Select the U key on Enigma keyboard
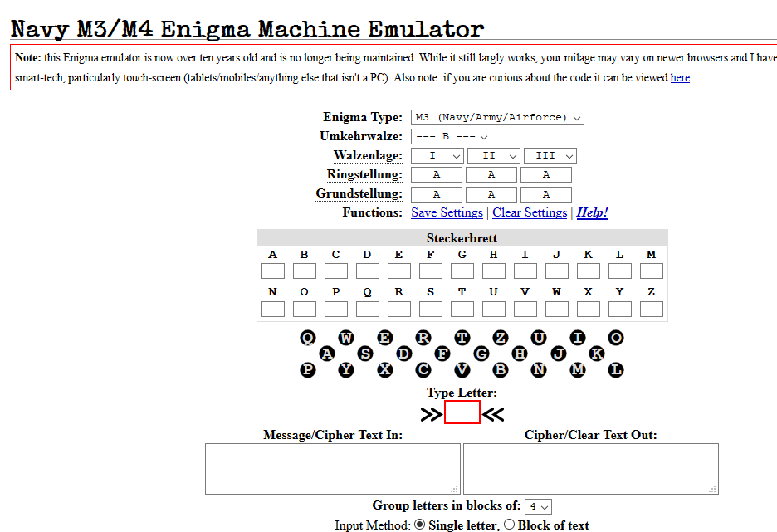777x532 pixels. tap(539, 338)
